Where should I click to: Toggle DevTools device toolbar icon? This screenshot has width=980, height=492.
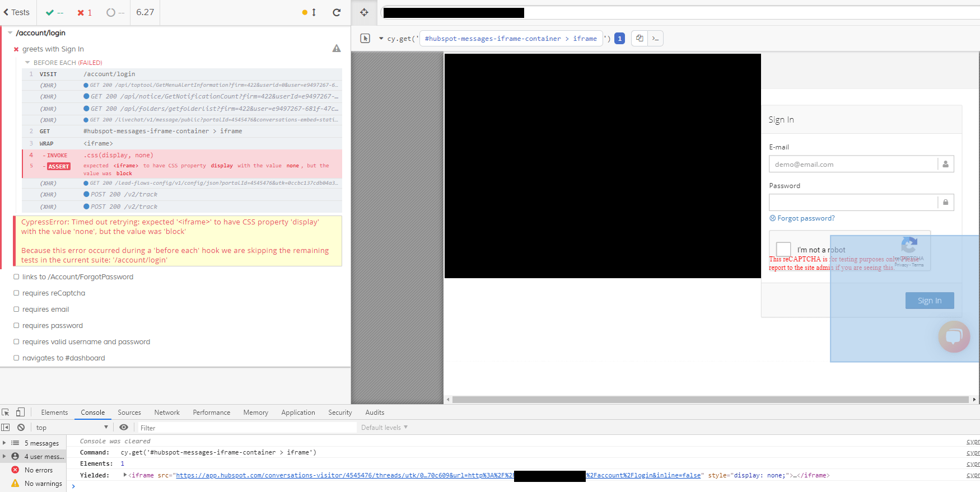click(20, 412)
